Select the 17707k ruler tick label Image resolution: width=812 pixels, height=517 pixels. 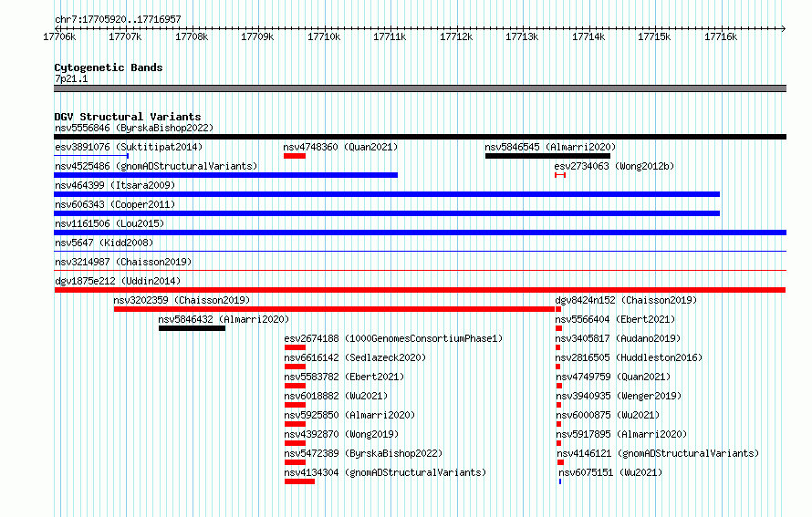[x=125, y=36]
